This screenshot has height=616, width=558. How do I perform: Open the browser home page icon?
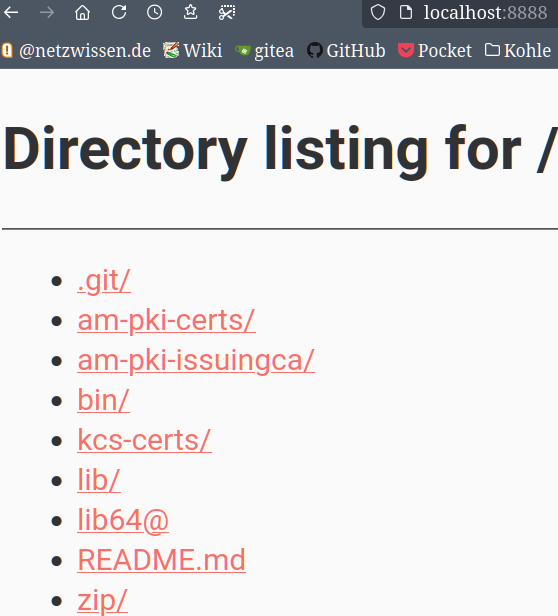(x=82, y=13)
